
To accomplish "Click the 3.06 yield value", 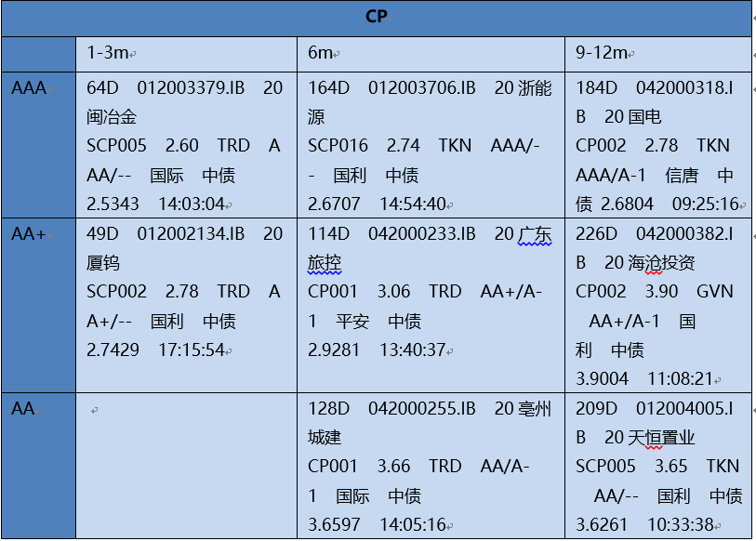I will click(x=393, y=291).
